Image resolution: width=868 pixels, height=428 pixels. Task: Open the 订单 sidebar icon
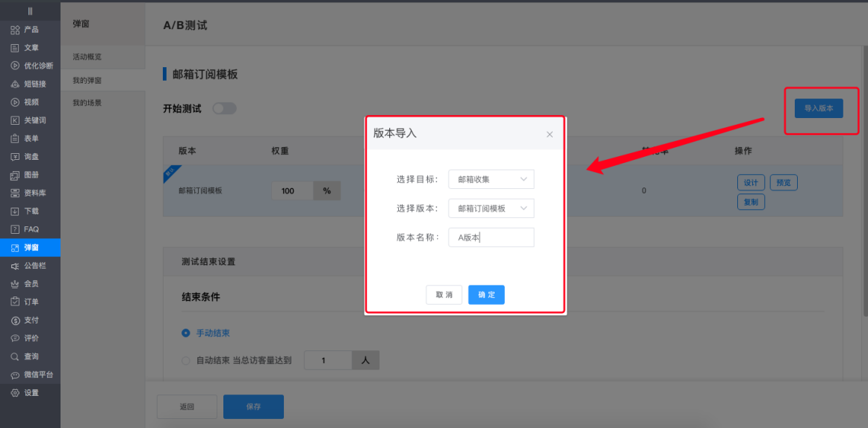click(16, 303)
